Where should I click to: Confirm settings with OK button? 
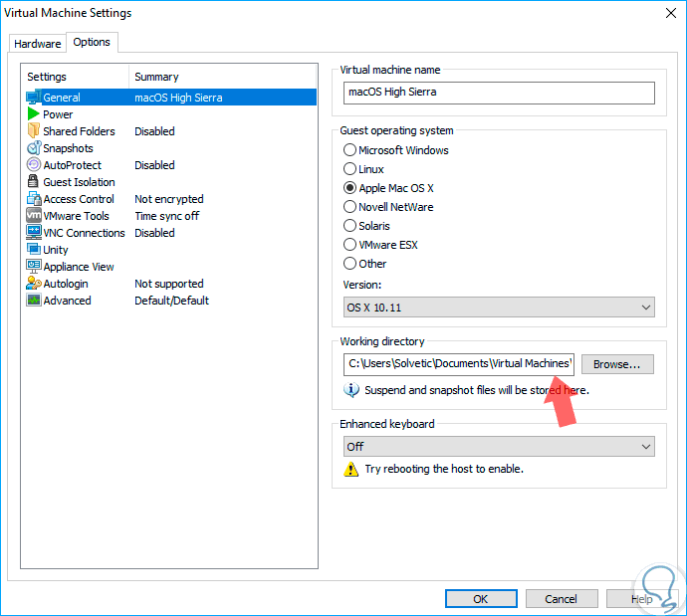[x=481, y=599]
